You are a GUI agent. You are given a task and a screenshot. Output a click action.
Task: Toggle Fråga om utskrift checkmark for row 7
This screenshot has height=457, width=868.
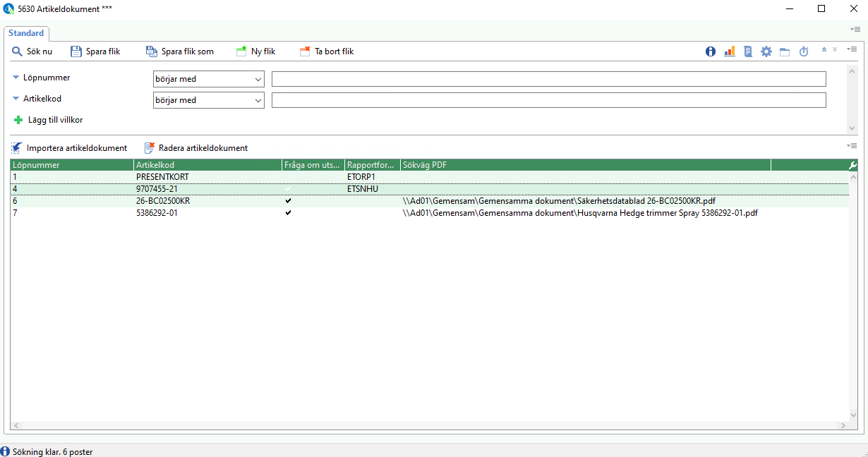[288, 212]
